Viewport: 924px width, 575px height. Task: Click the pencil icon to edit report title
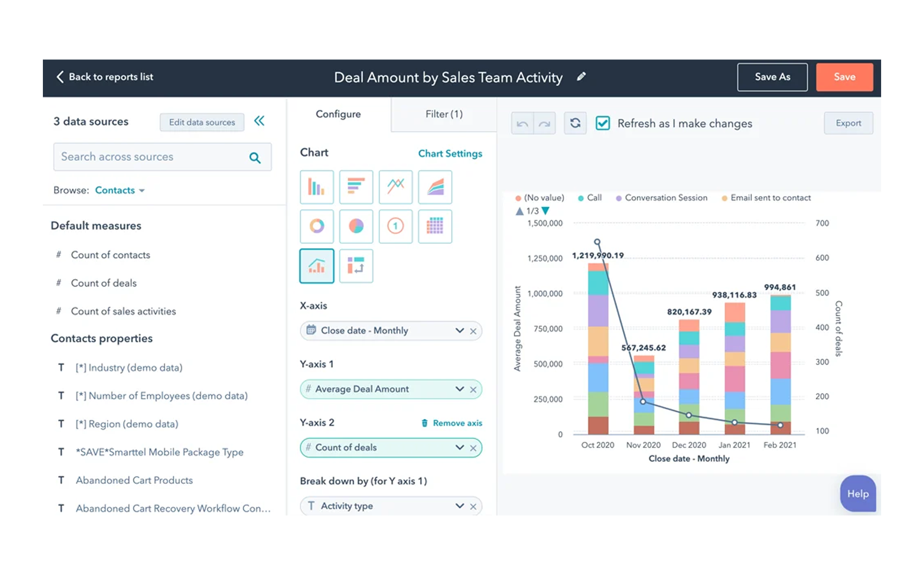click(581, 77)
